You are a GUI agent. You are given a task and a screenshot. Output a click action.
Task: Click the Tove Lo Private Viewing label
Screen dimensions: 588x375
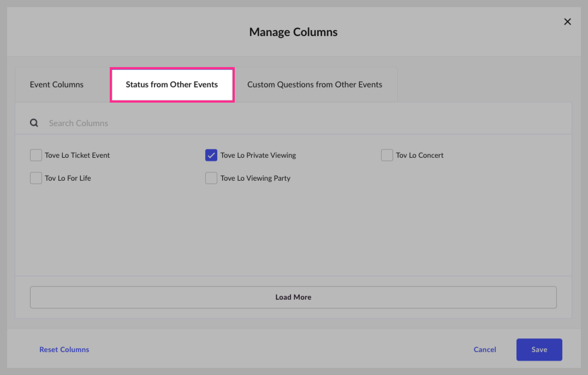coord(258,155)
